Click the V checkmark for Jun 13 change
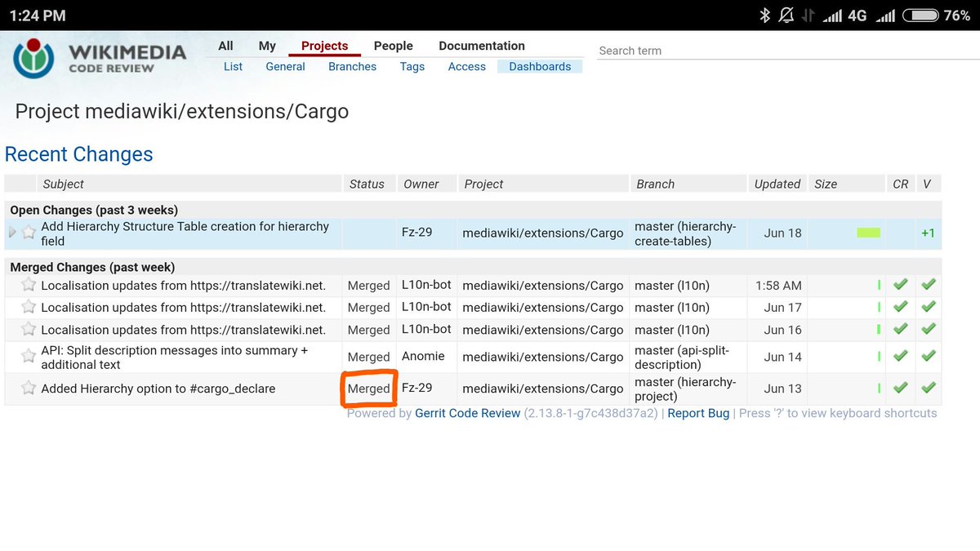 [929, 388]
